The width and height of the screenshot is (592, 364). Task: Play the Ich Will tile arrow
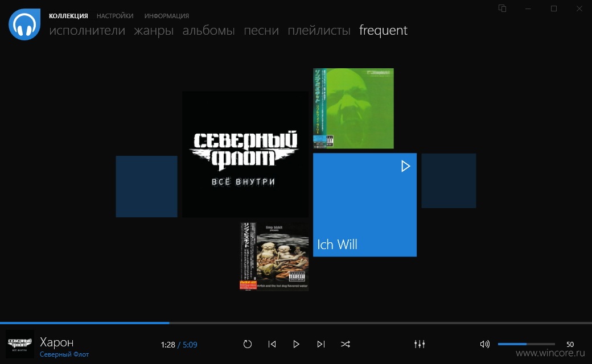click(x=405, y=166)
